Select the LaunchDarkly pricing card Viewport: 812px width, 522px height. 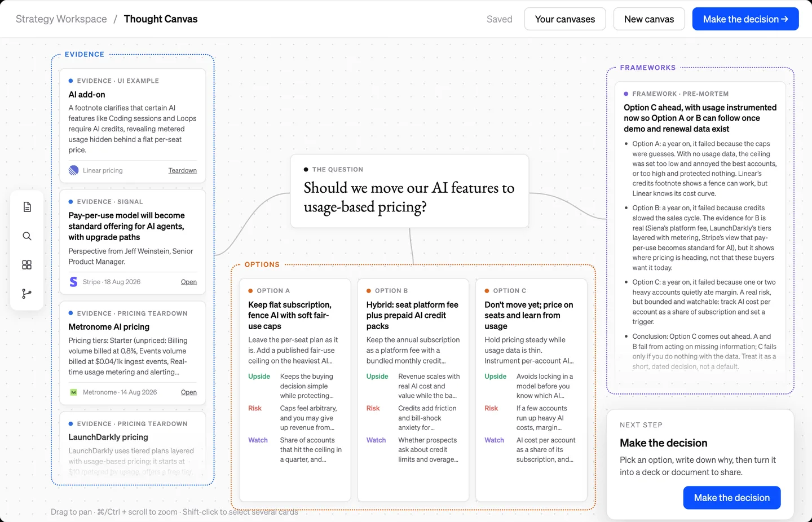tap(133, 445)
